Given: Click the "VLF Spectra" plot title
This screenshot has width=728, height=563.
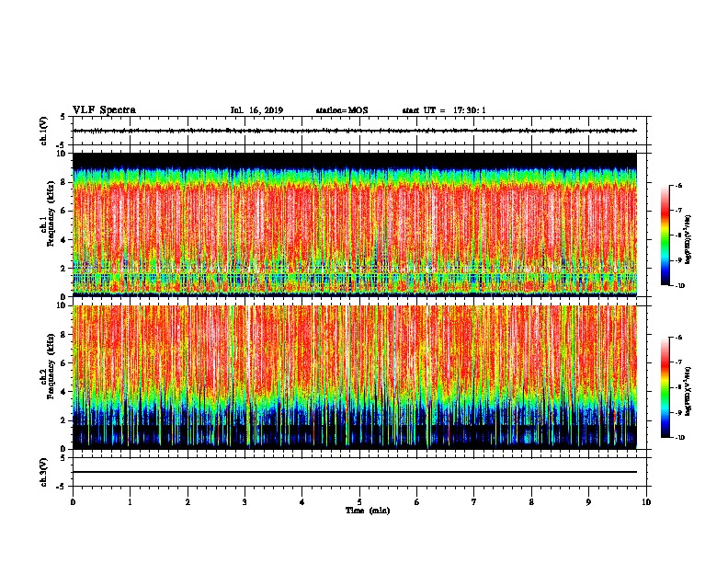Looking at the screenshot, I should [x=104, y=110].
